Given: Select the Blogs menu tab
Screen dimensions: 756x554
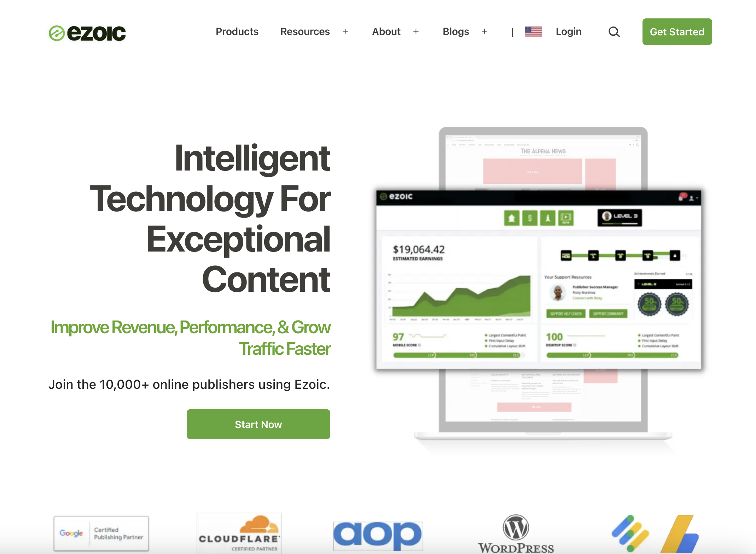Looking at the screenshot, I should (456, 32).
